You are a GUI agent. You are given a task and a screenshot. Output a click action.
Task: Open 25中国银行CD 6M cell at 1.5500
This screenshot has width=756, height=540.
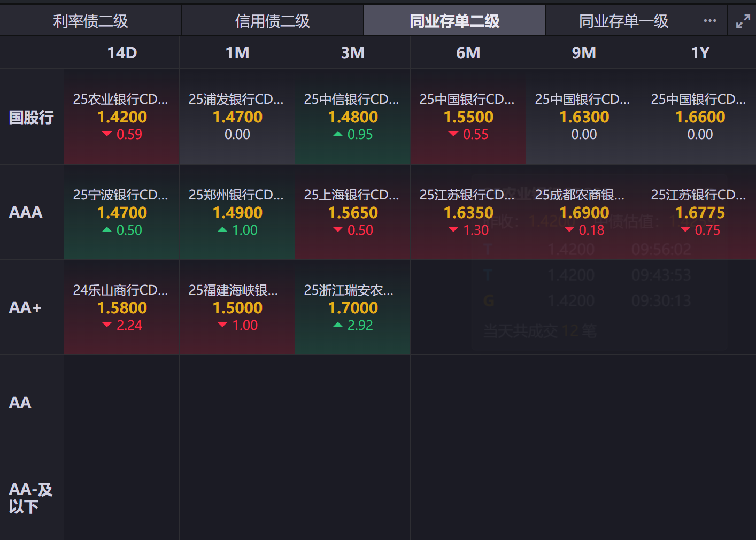pyautogui.click(x=468, y=117)
